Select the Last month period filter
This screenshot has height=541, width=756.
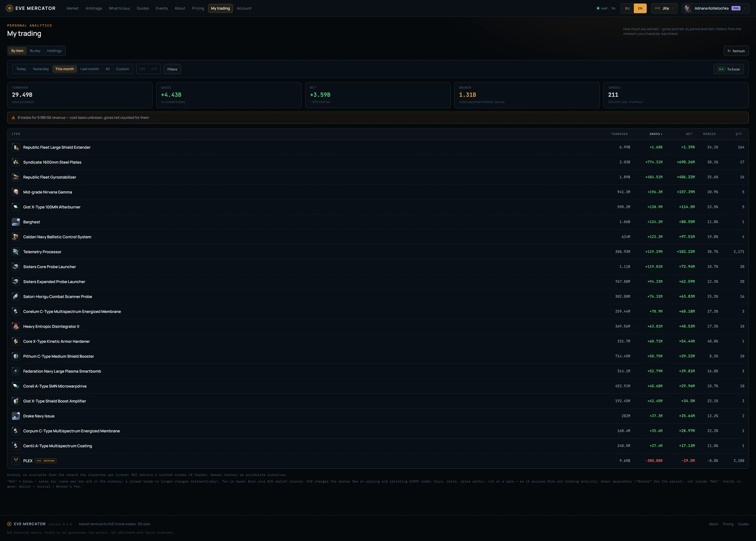90,69
